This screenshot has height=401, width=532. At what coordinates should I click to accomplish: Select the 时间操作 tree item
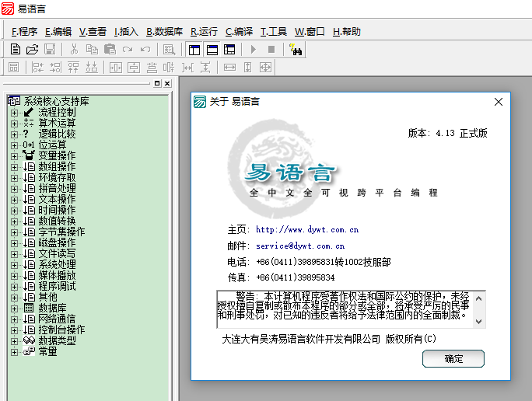[x=57, y=210]
